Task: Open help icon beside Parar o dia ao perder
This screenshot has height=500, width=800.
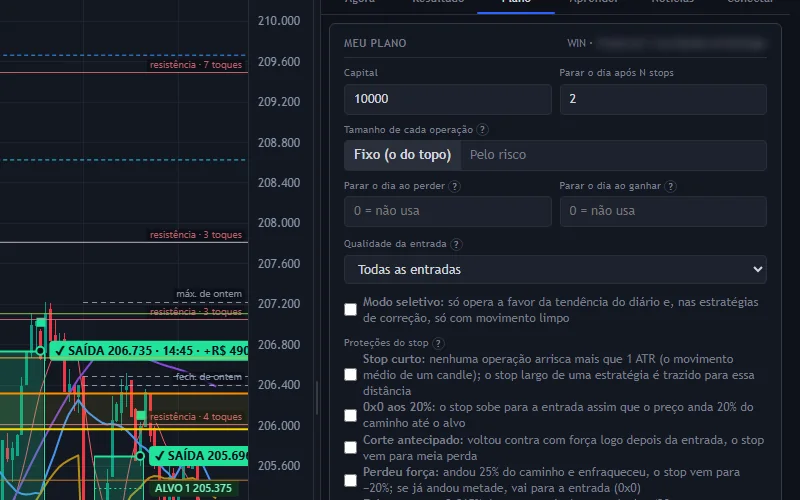Action: (454, 186)
